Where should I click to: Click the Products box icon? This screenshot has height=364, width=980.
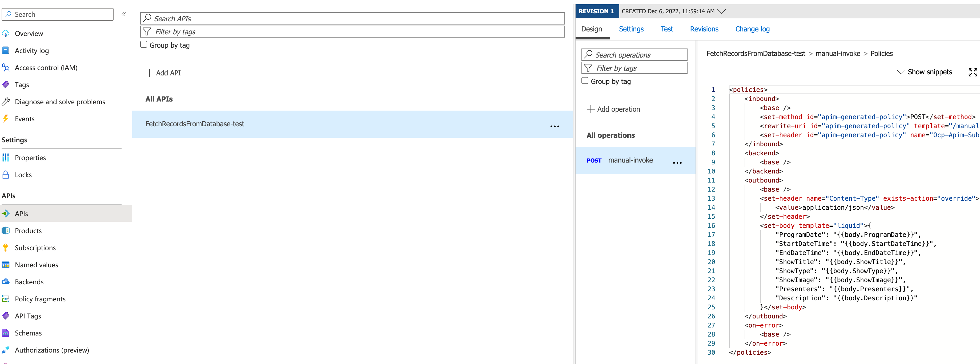(x=6, y=230)
